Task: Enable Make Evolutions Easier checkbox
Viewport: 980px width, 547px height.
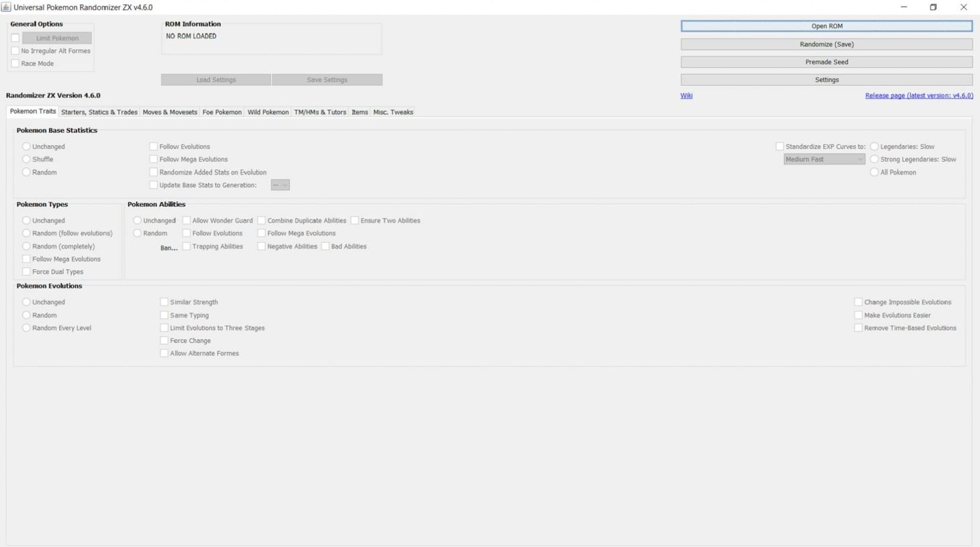Action: click(x=858, y=315)
